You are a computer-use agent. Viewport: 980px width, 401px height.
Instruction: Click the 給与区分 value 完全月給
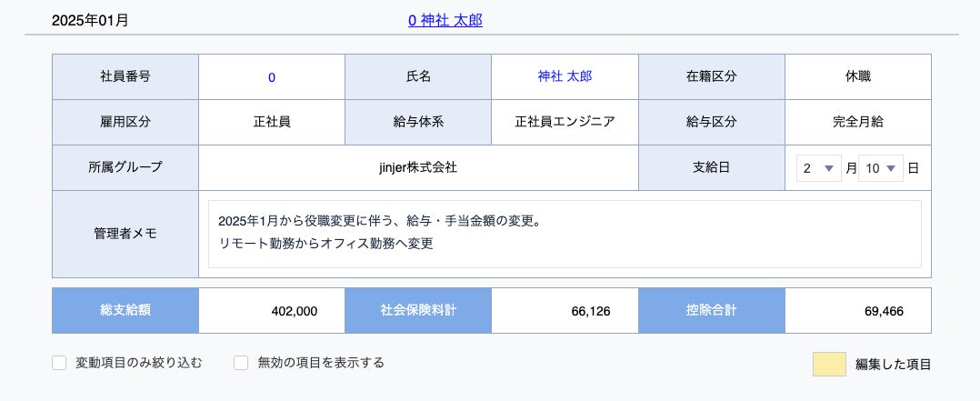[857, 122]
